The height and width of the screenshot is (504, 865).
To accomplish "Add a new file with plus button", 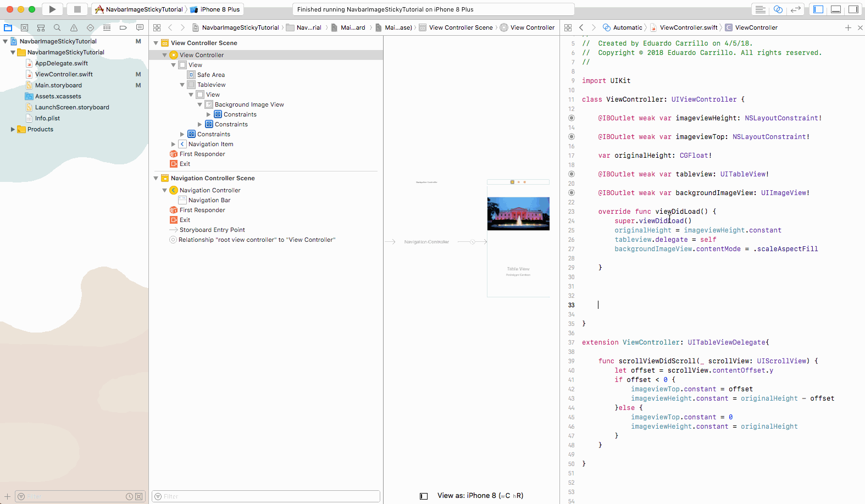I will tap(8, 496).
